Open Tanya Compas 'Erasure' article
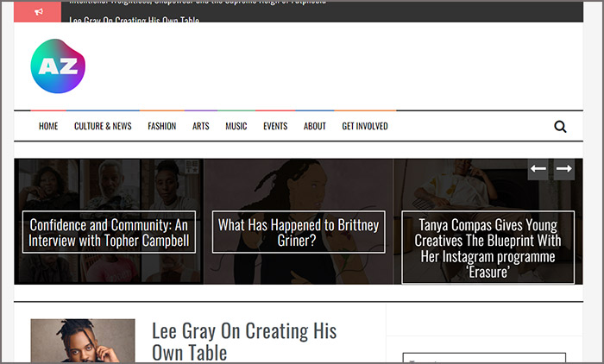Viewport: 604px width, 364px height. tap(488, 248)
